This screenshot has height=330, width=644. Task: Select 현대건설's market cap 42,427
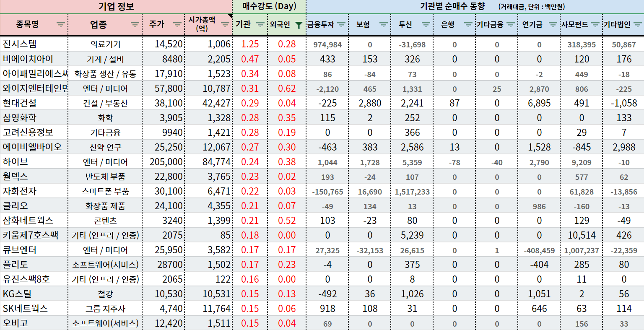[208, 103]
